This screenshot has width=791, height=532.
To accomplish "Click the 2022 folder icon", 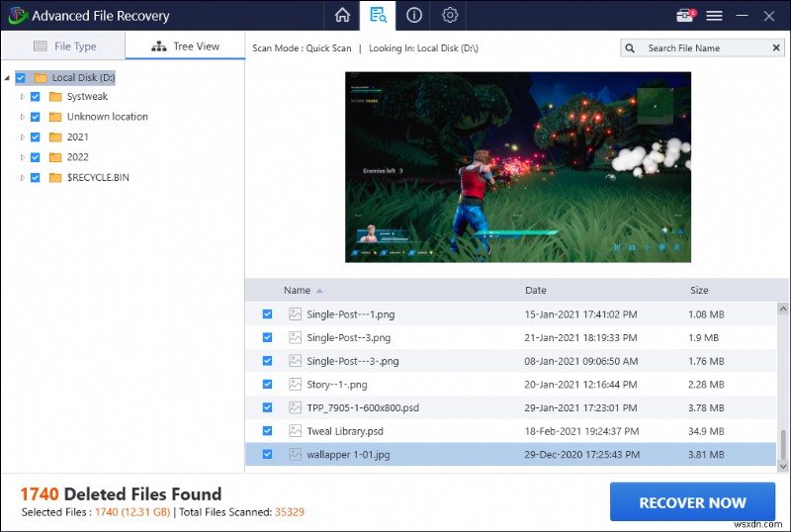I will (x=55, y=157).
